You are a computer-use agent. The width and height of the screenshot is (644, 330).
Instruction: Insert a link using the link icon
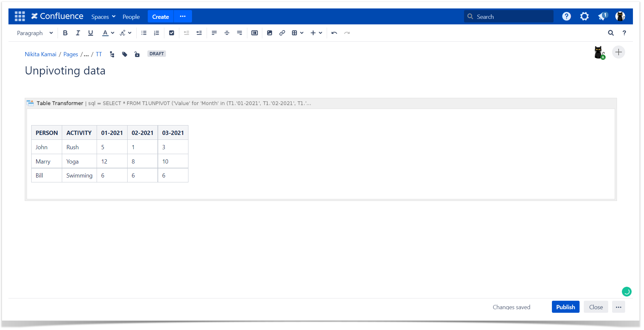point(282,33)
